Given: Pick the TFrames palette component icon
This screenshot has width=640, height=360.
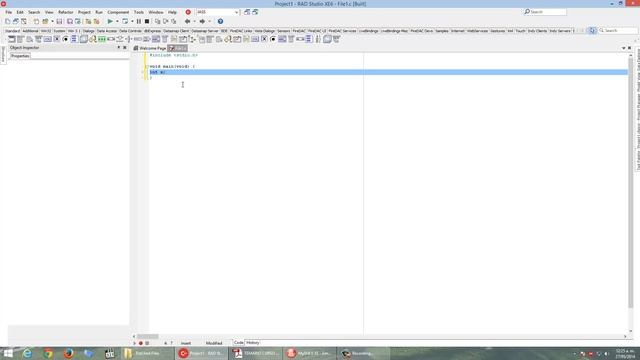Looking at the screenshot, I should click(x=11, y=39).
